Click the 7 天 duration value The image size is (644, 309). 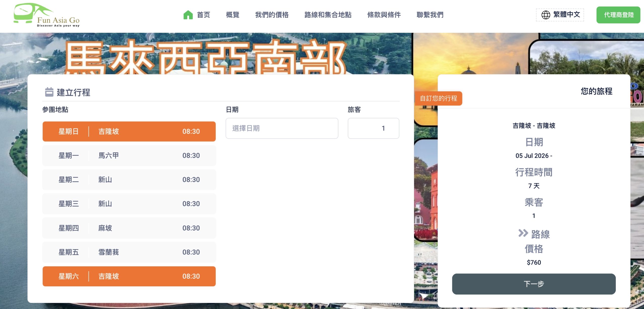click(534, 186)
